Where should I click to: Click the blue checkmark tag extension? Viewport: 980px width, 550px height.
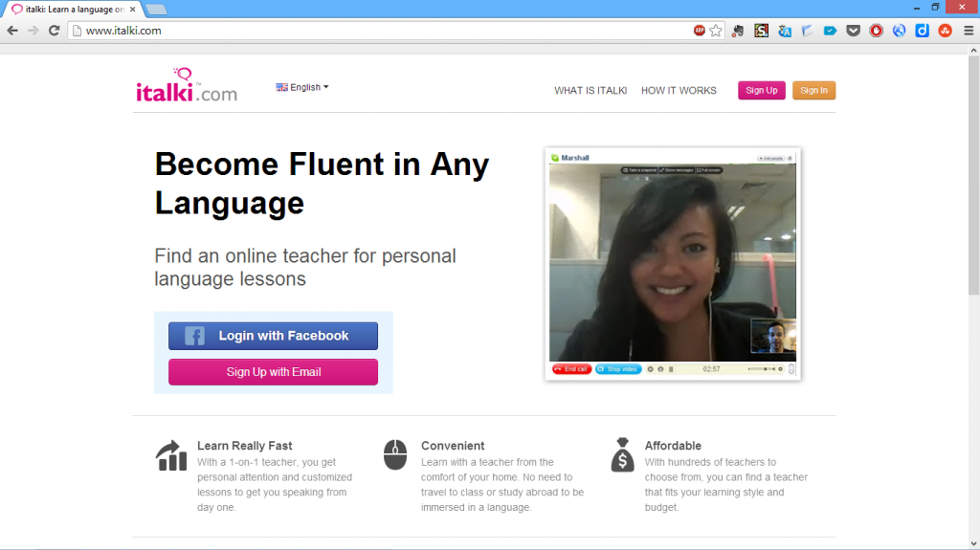830,30
